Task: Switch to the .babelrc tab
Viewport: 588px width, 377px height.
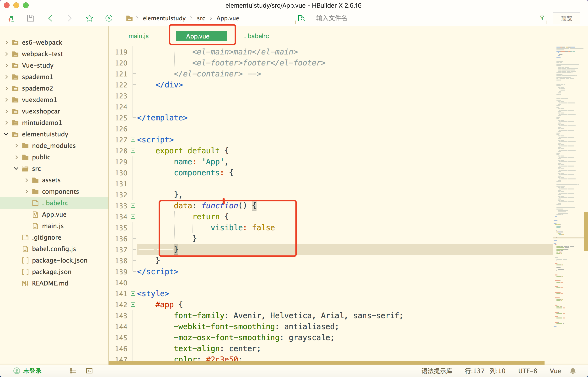Action: 257,36
